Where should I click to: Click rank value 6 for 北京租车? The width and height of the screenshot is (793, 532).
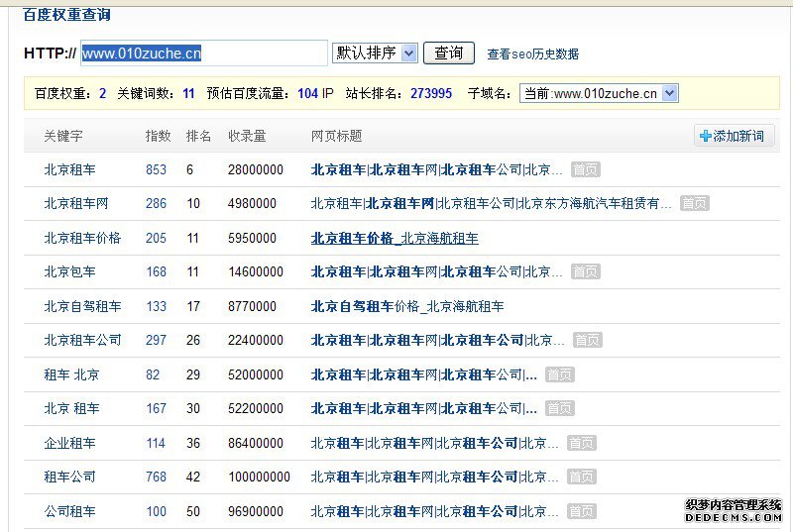(x=189, y=169)
